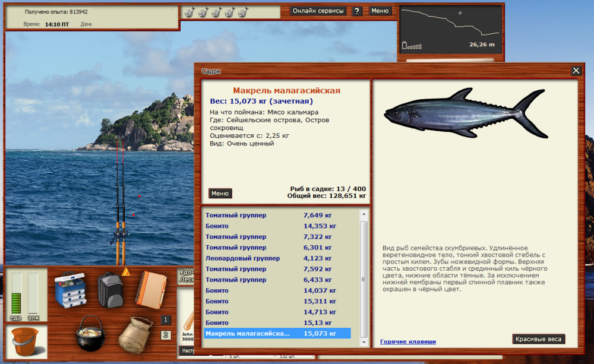The height and width of the screenshot is (364, 594).
Task: Open the Онлайн сервисы menu
Action: [x=317, y=11]
